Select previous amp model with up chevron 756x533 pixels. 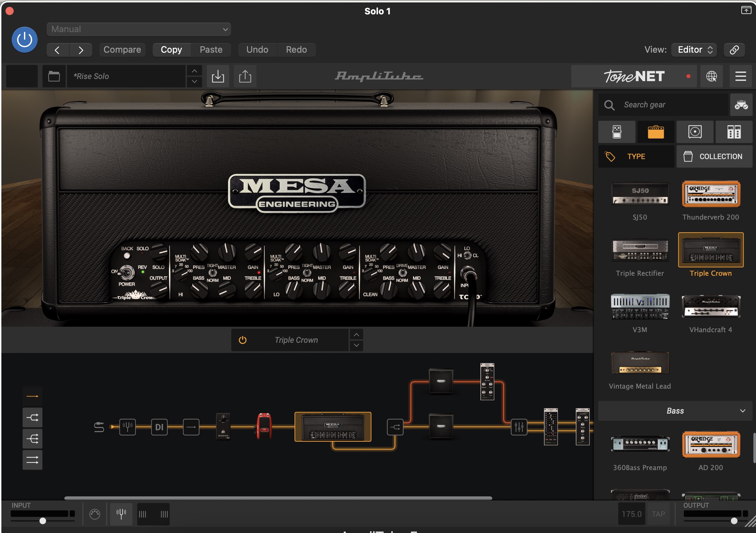point(356,335)
